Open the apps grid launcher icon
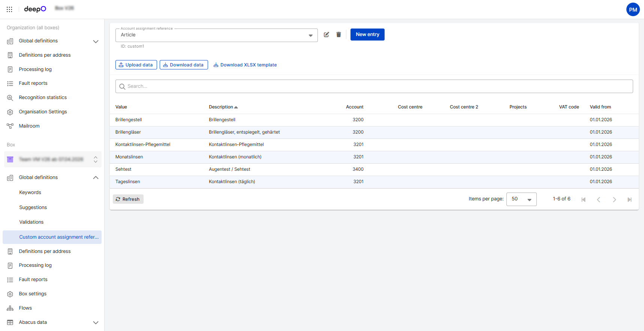 [x=9, y=9]
